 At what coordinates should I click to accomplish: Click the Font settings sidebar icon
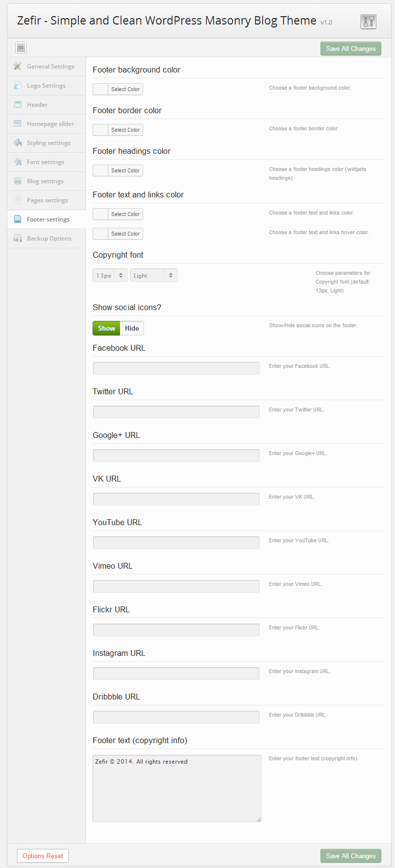(x=18, y=162)
